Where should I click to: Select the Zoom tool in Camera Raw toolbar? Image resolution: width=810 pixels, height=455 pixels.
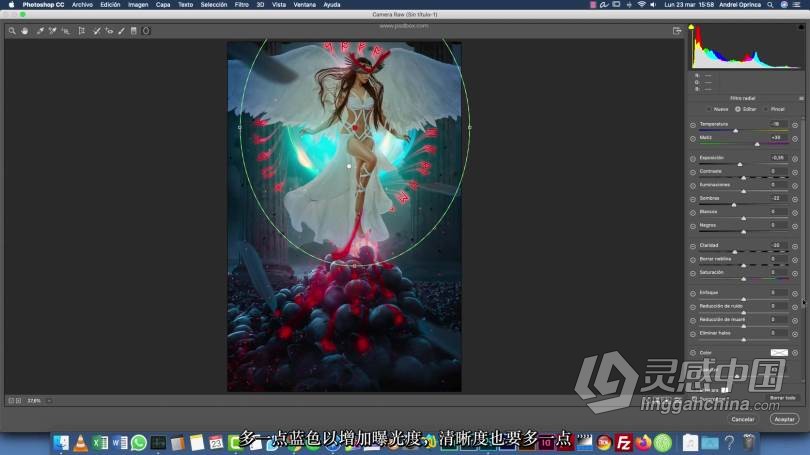coord(12,31)
